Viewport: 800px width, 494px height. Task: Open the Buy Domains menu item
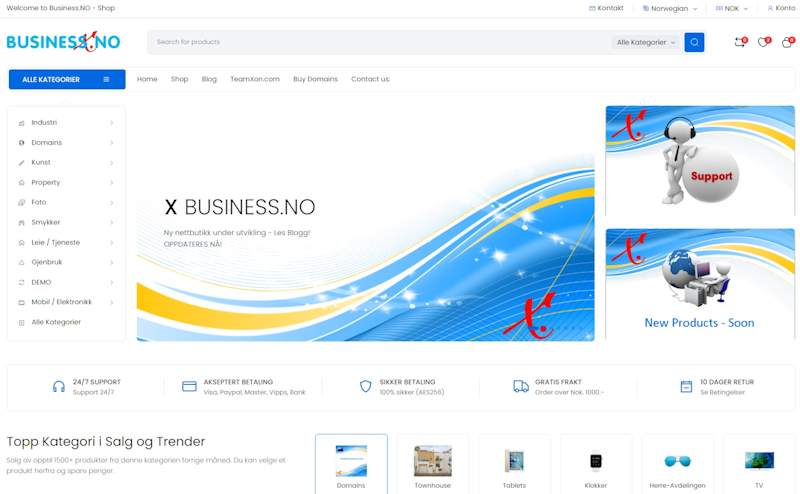[x=315, y=79]
